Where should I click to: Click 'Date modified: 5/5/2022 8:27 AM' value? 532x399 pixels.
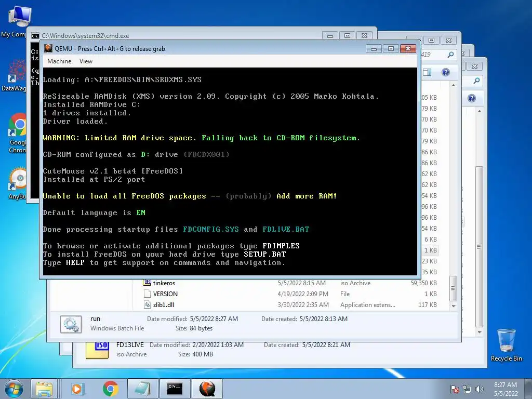[214, 318]
